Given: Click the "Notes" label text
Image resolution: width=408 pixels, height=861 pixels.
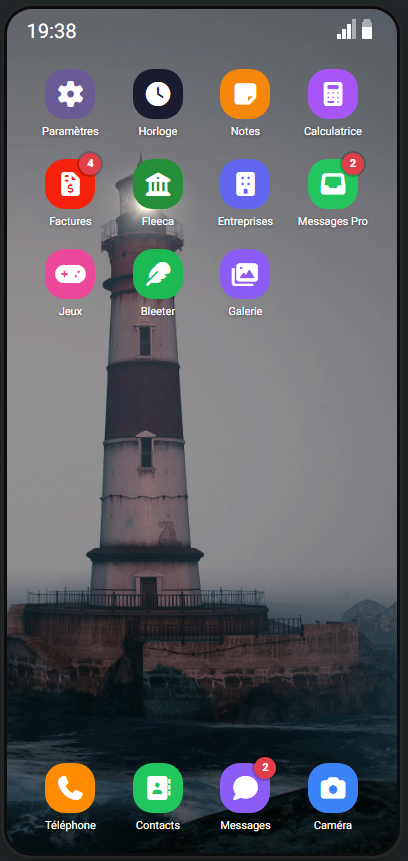Looking at the screenshot, I should tap(245, 132).
